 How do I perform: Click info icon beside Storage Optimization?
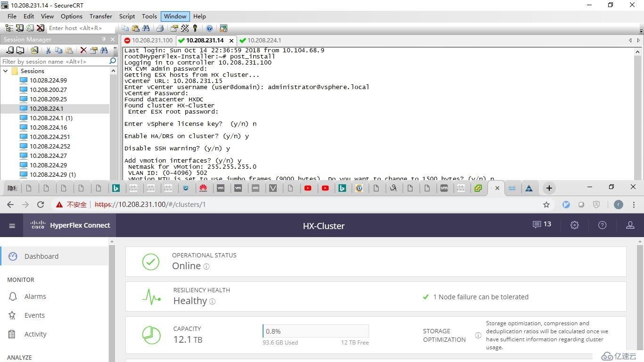click(478, 336)
